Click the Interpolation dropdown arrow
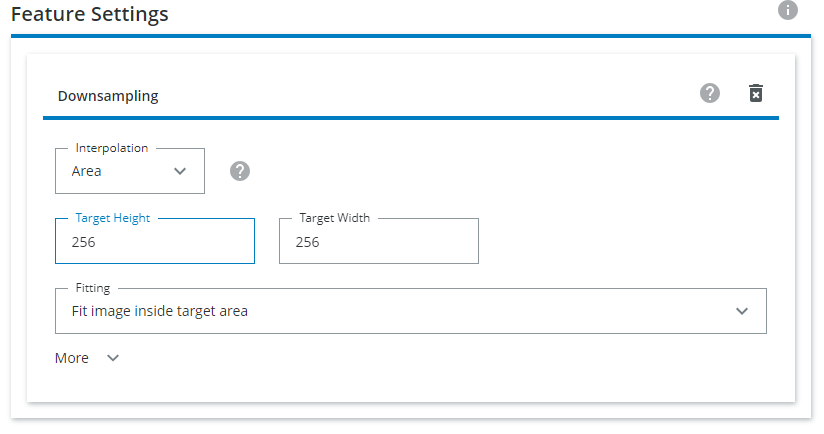The height and width of the screenshot is (434, 824). [x=180, y=171]
